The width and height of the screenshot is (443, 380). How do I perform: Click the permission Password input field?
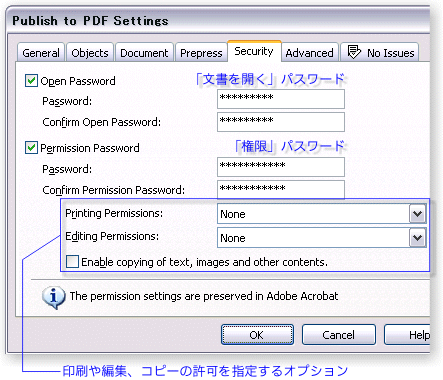[x=281, y=167]
